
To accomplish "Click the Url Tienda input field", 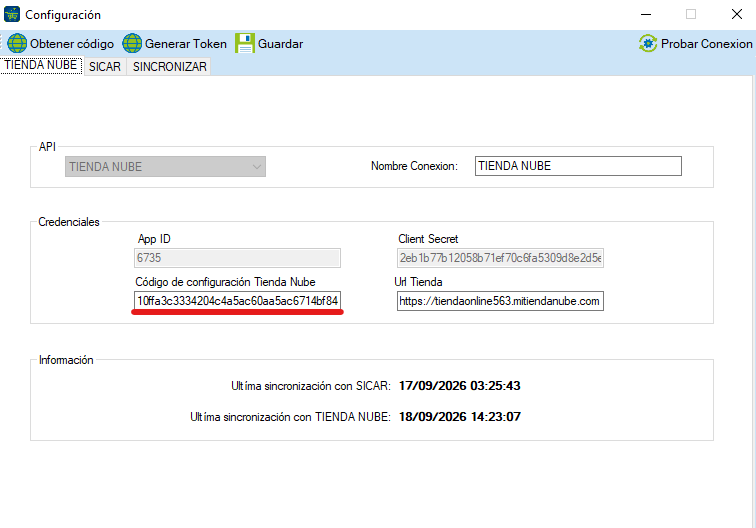I will coord(500,301).
